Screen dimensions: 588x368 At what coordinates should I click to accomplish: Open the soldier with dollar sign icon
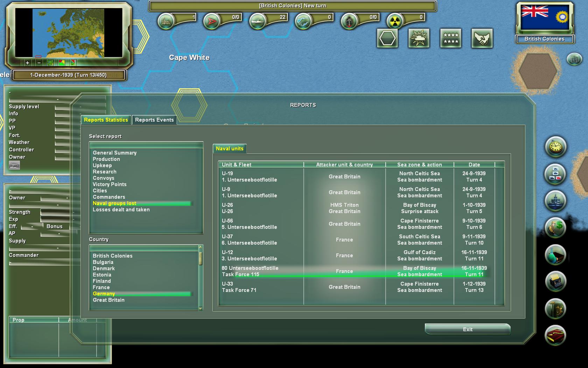pos(555,228)
